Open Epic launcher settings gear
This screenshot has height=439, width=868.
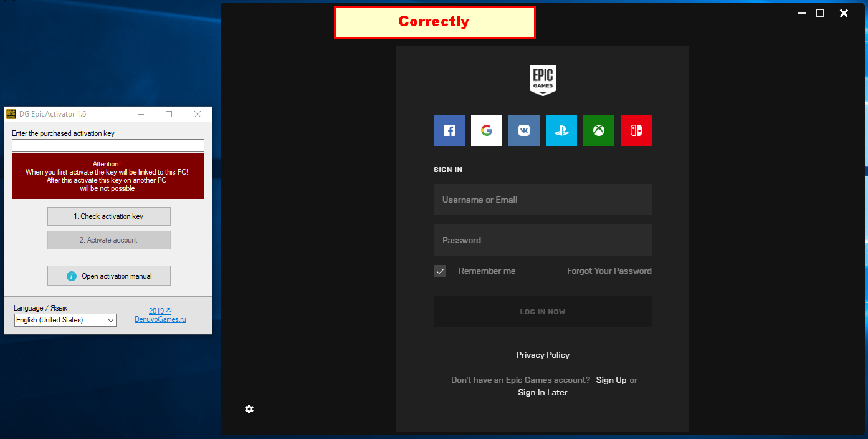point(249,409)
